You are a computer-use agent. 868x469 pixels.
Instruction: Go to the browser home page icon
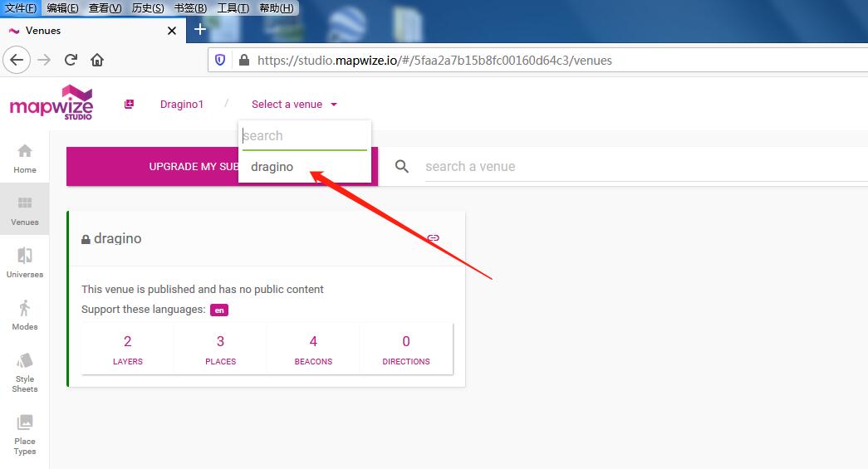point(97,60)
